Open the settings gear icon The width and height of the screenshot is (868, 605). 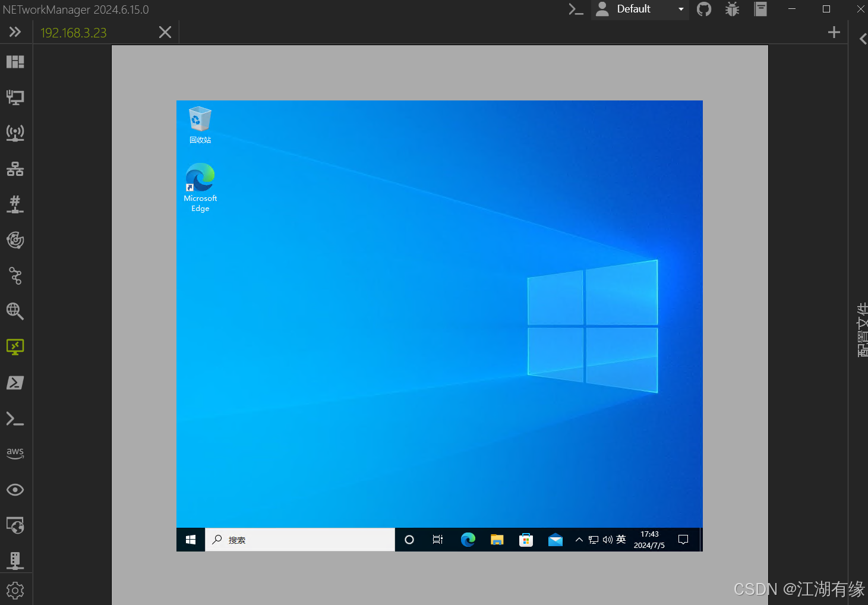(15, 590)
